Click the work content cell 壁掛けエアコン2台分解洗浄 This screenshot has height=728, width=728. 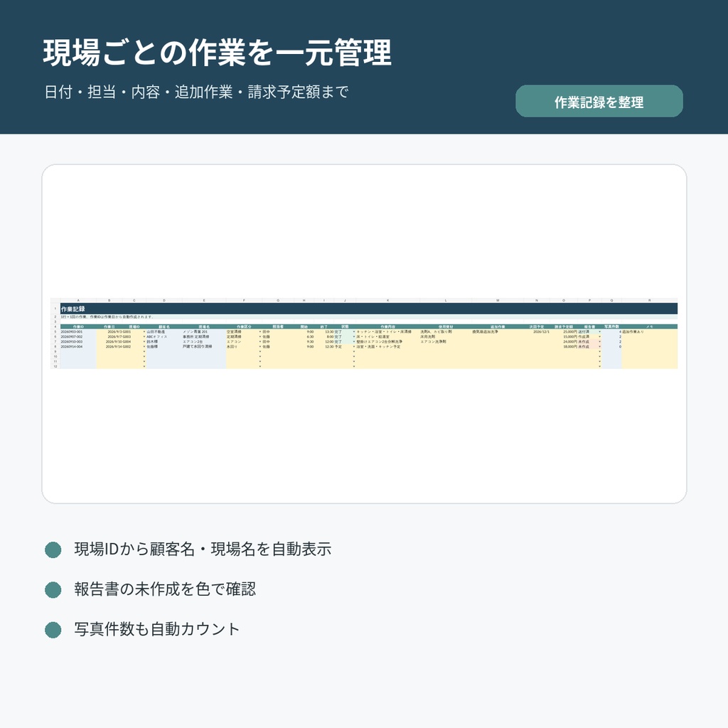point(387,342)
